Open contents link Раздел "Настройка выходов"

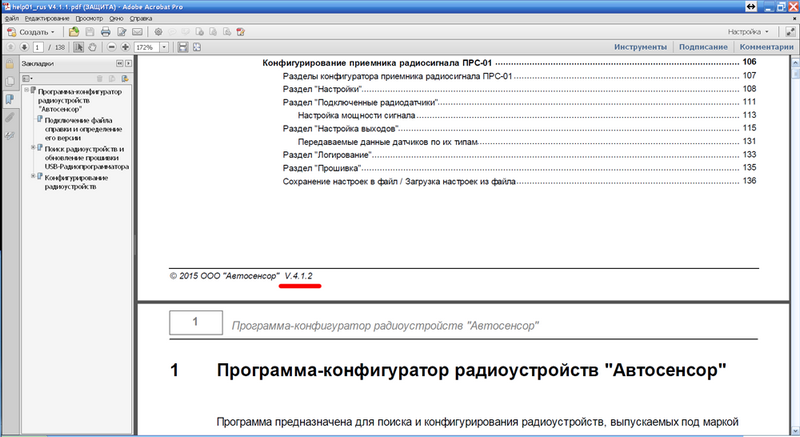[x=340, y=128]
